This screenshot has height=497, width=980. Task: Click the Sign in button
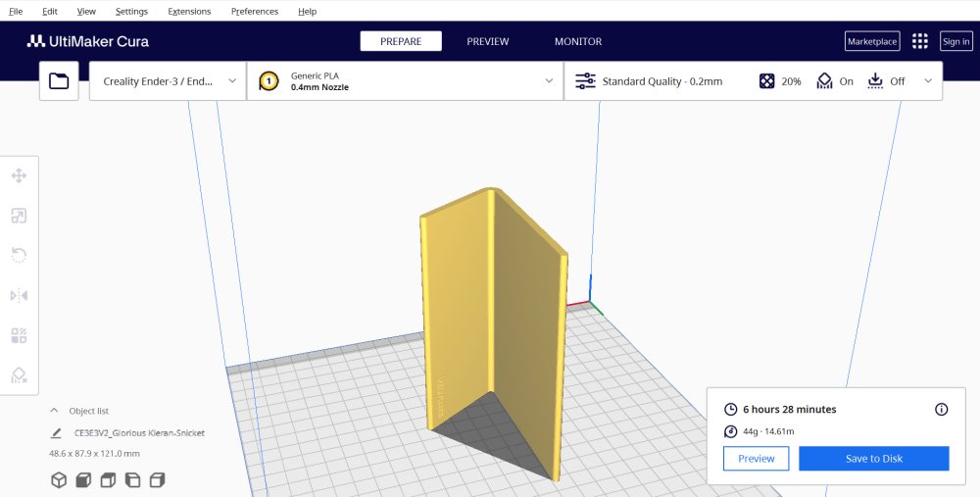coord(956,41)
